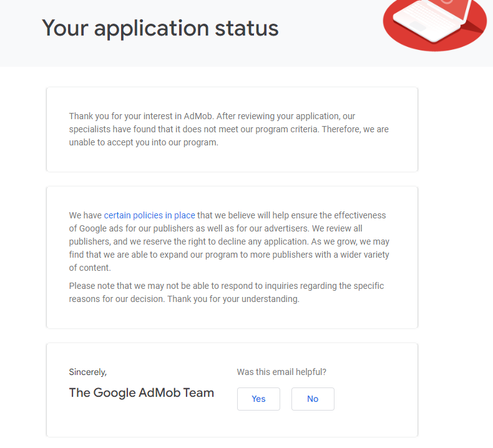The width and height of the screenshot is (493, 448).
Task: Open the 'certain policies in place' link
Action: [x=149, y=215]
